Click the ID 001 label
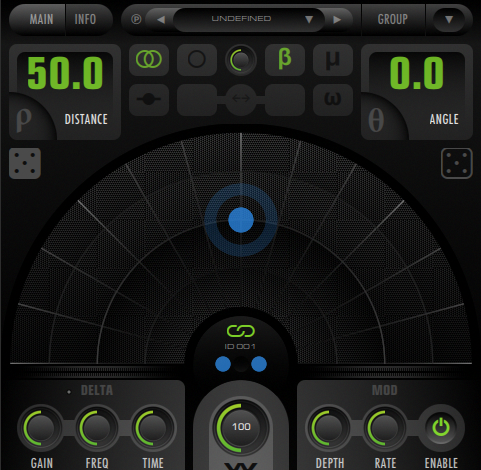The height and width of the screenshot is (470, 481). coord(240,347)
